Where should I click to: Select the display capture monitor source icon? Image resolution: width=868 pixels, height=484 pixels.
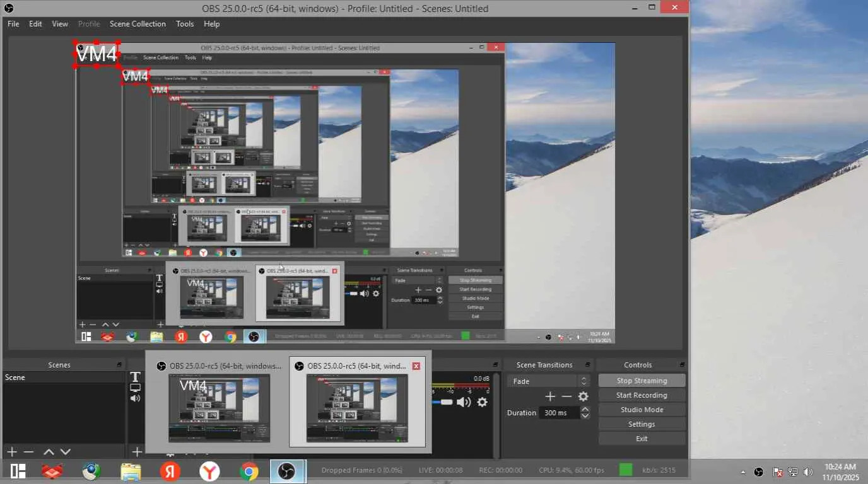(x=135, y=388)
